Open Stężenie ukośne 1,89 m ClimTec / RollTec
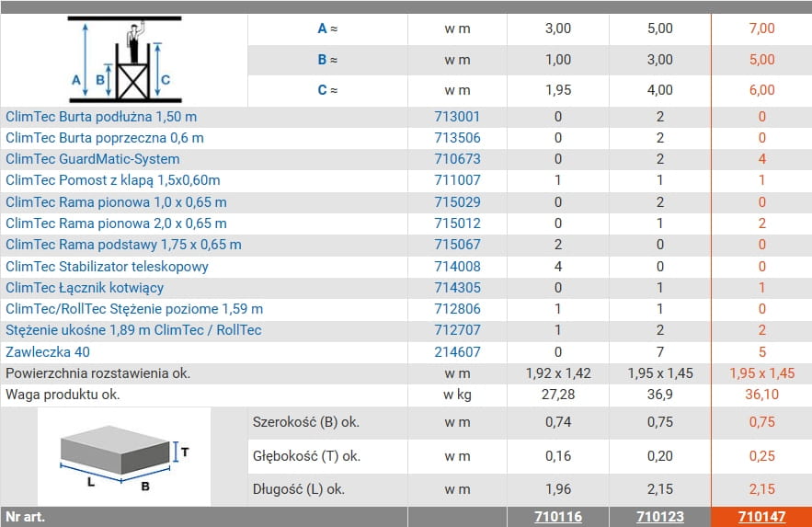Viewport: 812px width, 527px height. pos(133,330)
